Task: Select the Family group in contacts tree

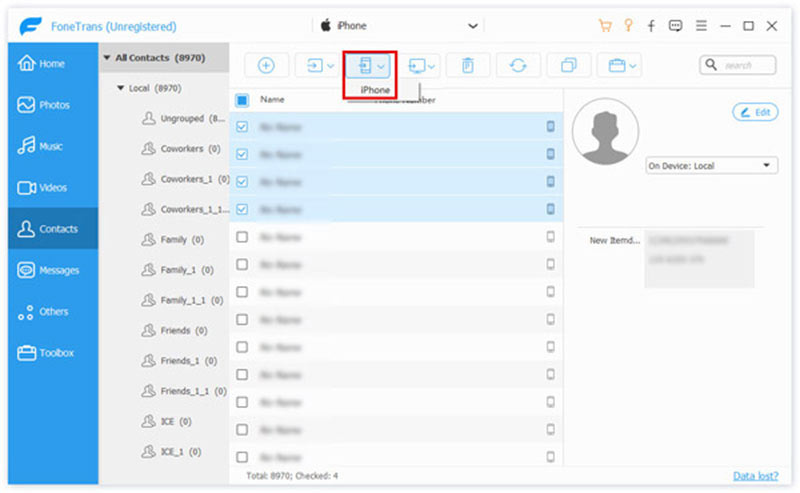Action: (x=175, y=240)
